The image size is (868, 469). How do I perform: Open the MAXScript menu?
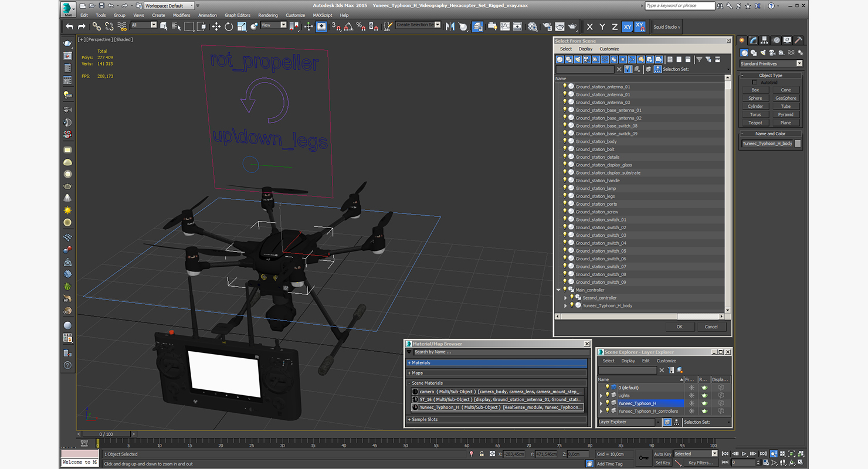[x=323, y=15]
